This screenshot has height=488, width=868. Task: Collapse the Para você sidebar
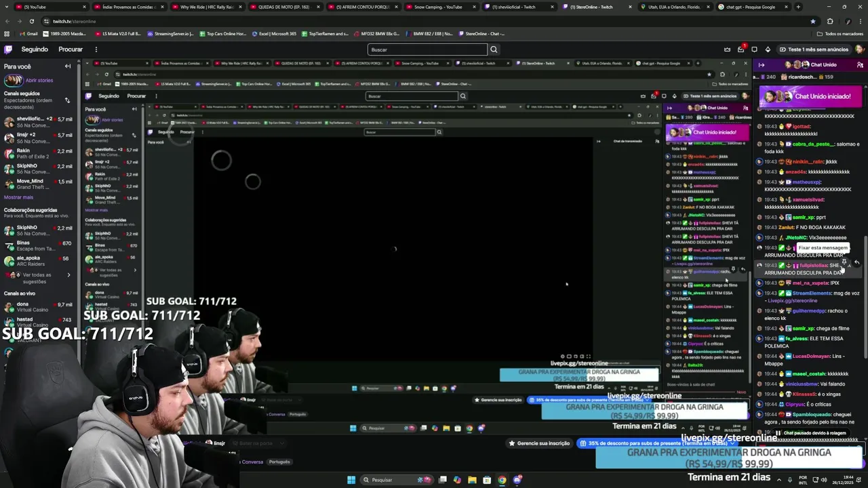coord(68,66)
